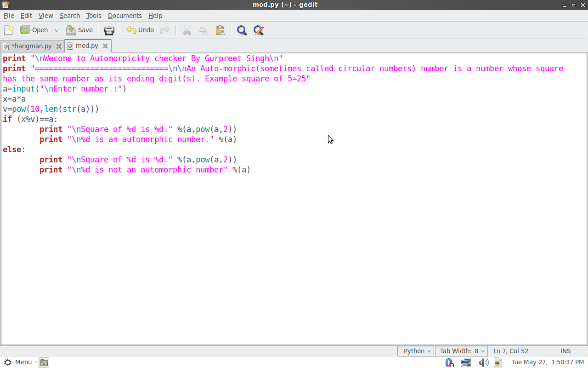
Task: Open the Edit menu
Action: (26, 16)
